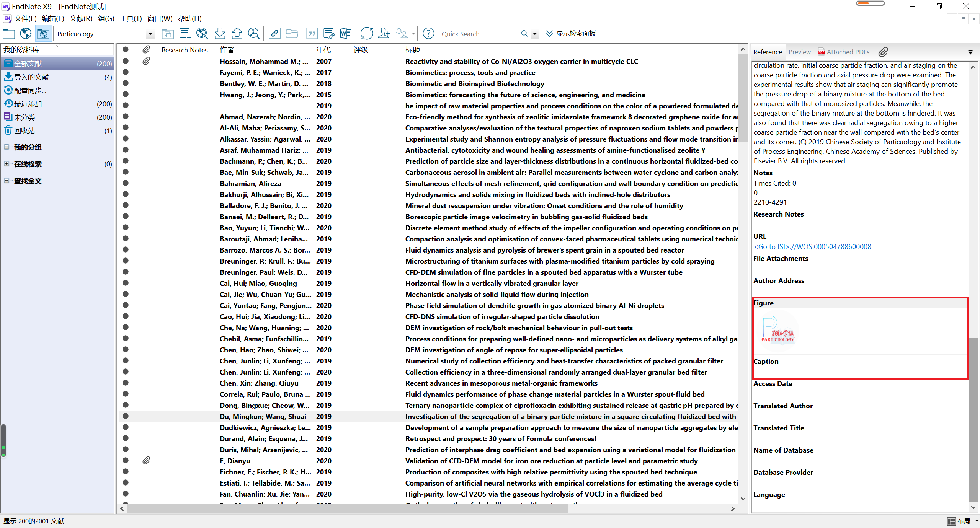This screenshot has width=980, height=528.
Task: Open the 文件(F) menu
Action: [25, 18]
